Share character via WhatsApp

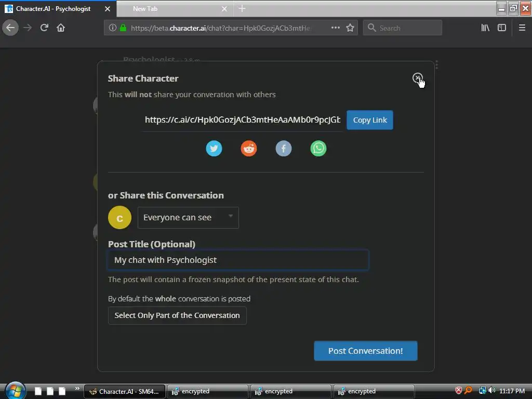pos(318,149)
